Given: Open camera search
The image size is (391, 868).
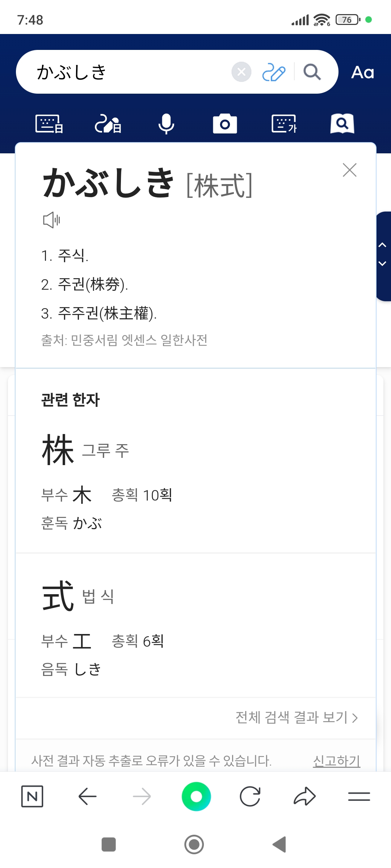Looking at the screenshot, I should 225,124.
